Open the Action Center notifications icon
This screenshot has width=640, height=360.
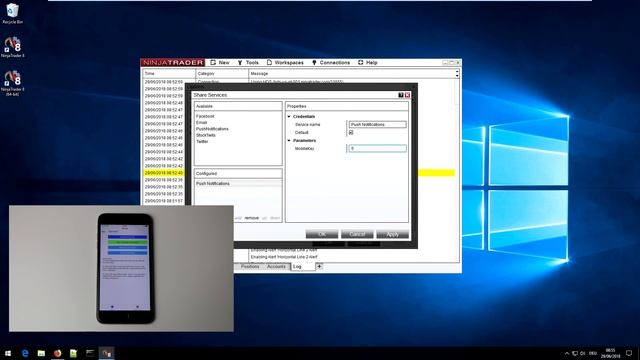click(629, 353)
